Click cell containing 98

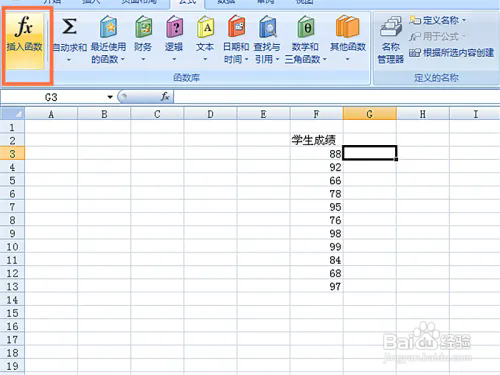(x=316, y=233)
